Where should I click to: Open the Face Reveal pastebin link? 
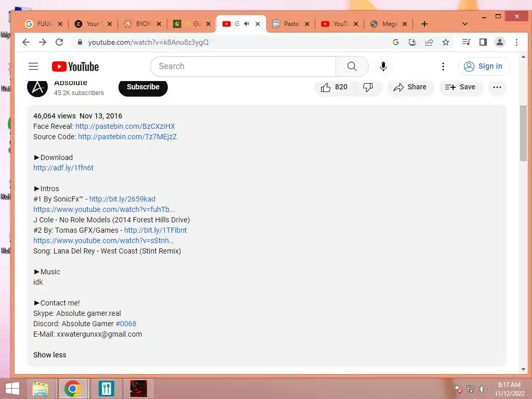(x=125, y=126)
